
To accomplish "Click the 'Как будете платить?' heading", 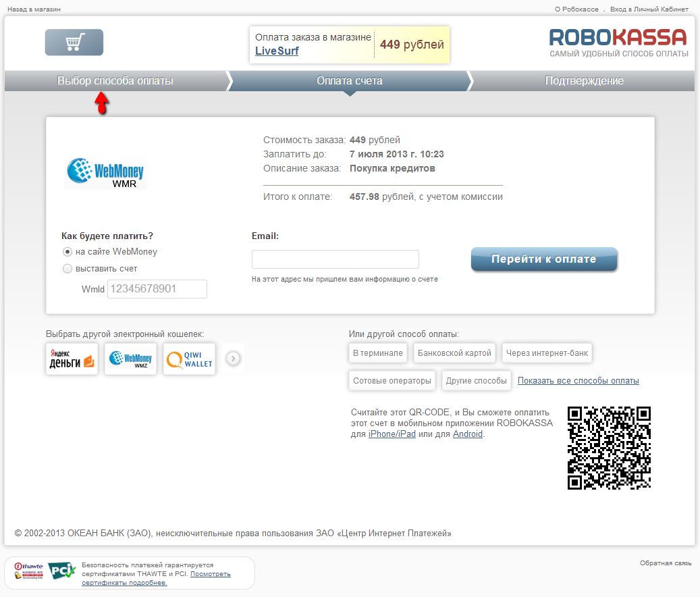I will [x=107, y=236].
